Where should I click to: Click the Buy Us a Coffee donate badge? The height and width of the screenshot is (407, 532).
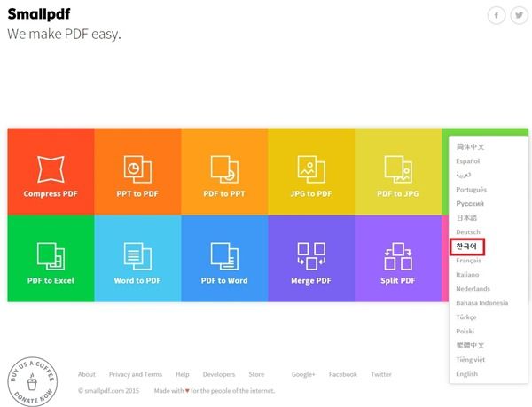(x=32, y=381)
